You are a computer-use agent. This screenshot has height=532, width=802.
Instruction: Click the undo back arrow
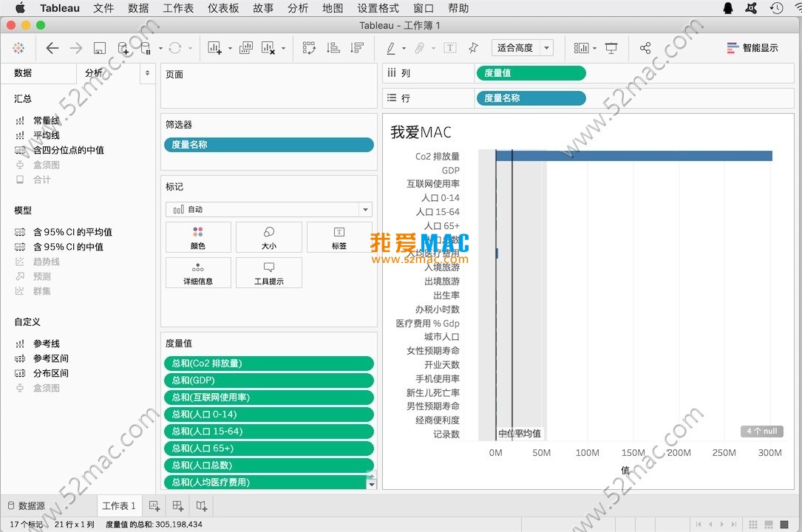tap(52, 48)
